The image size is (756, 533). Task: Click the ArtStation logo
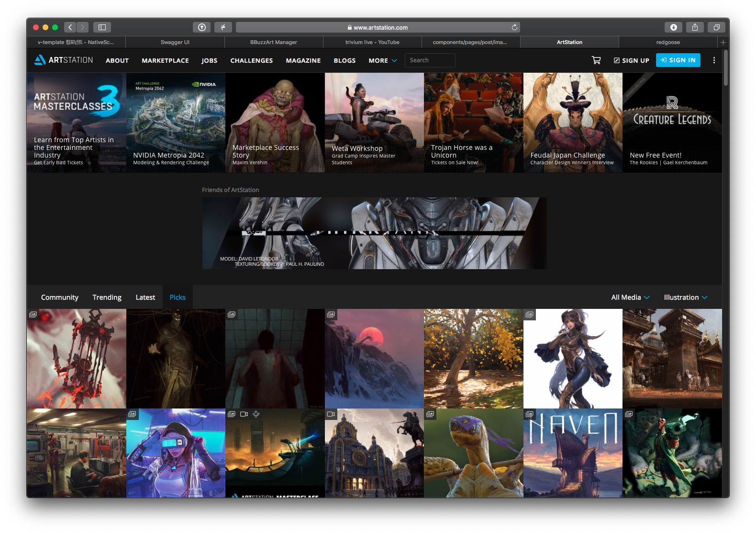click(x=64, y=60)
